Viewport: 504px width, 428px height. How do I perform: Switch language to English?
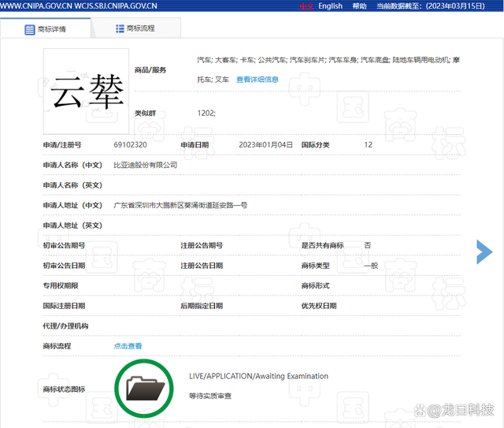click(331, 6)
